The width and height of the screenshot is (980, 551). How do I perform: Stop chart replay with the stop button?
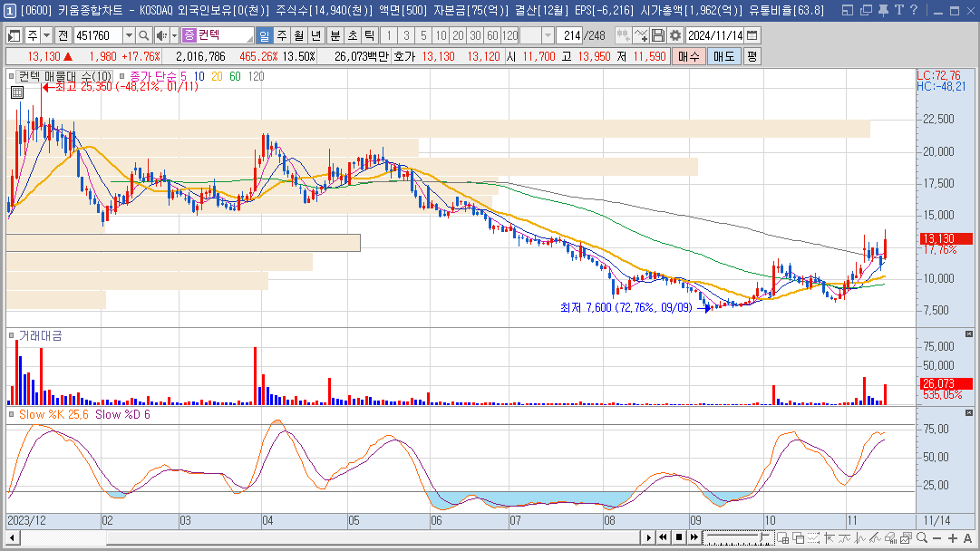pyautogui.click(x=679, y=537)
